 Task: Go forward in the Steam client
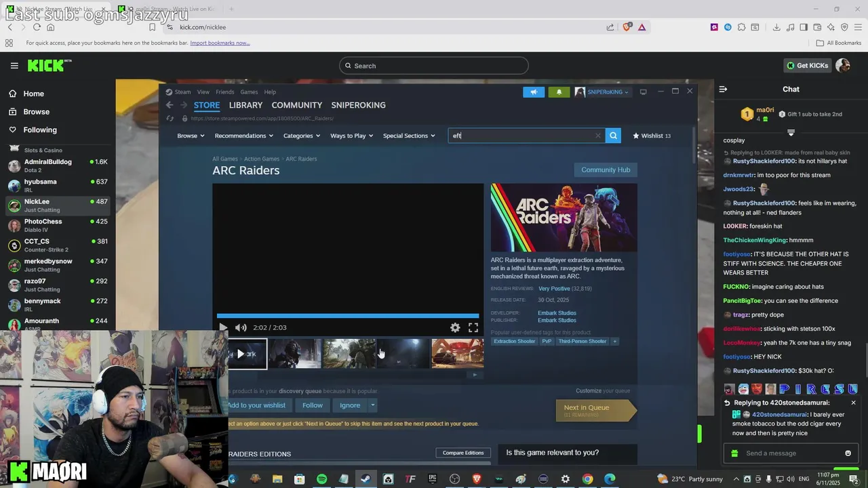(x=185, y=105)
